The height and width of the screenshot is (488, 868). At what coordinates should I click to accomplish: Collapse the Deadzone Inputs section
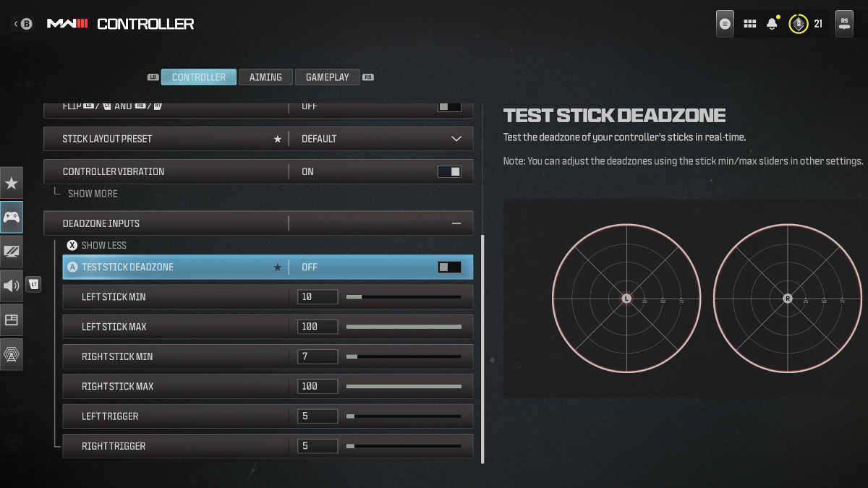click(456, 223)
